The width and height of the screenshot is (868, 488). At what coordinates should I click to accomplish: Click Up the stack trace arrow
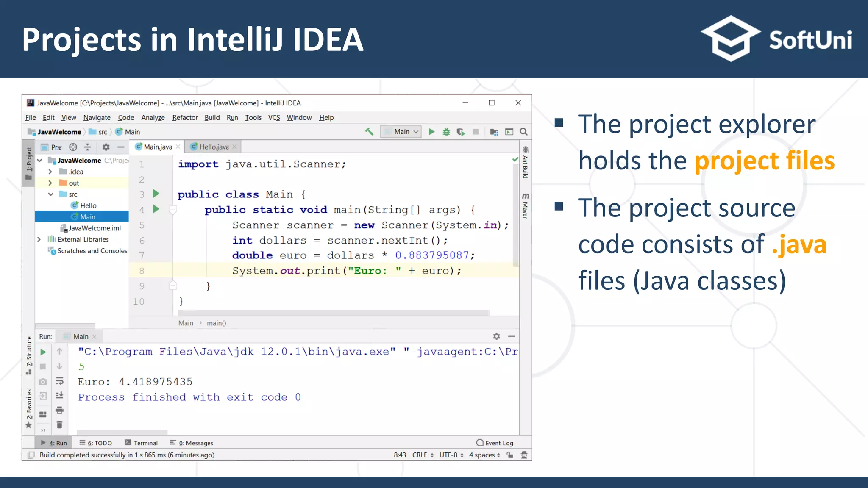pyautogui.click(x=59, y=351)
